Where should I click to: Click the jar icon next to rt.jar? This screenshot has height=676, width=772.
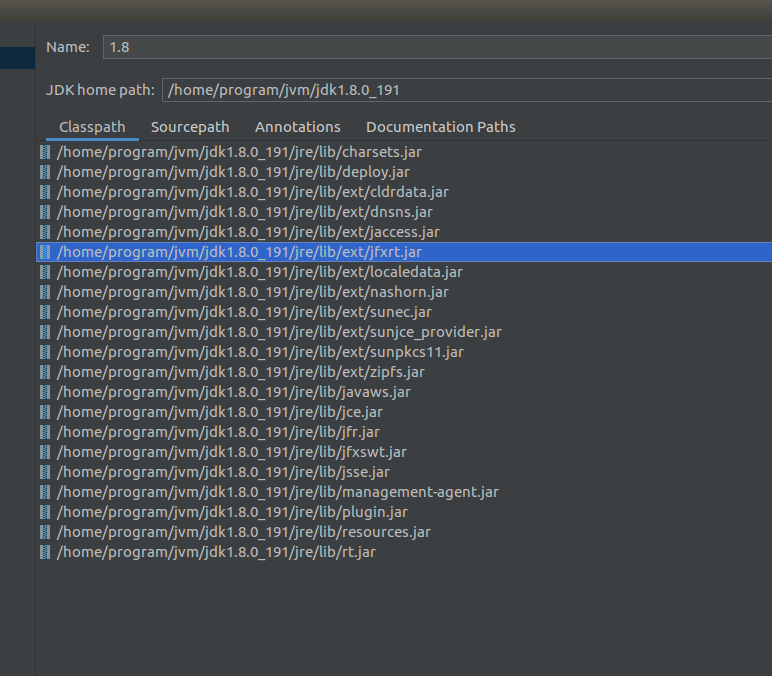45,552
